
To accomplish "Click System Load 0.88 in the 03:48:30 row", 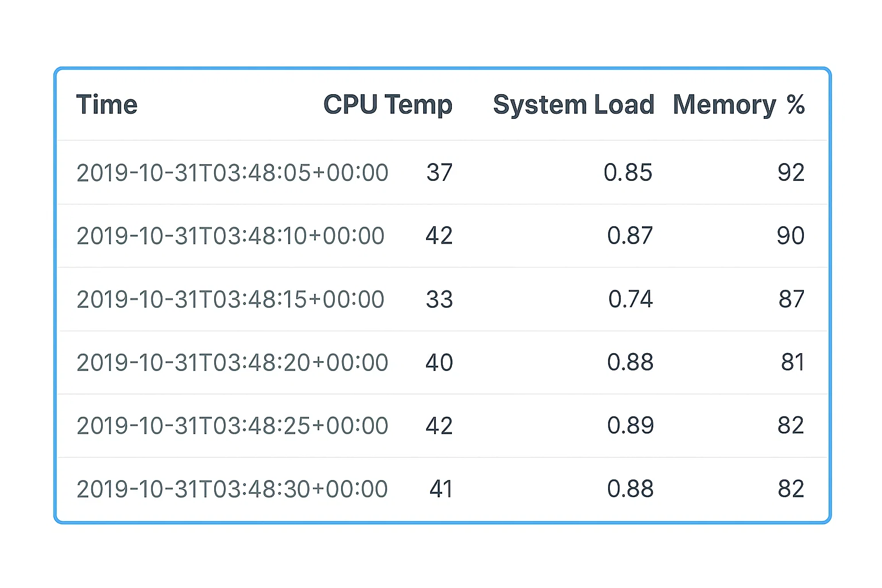I will (x=630, y=489).
